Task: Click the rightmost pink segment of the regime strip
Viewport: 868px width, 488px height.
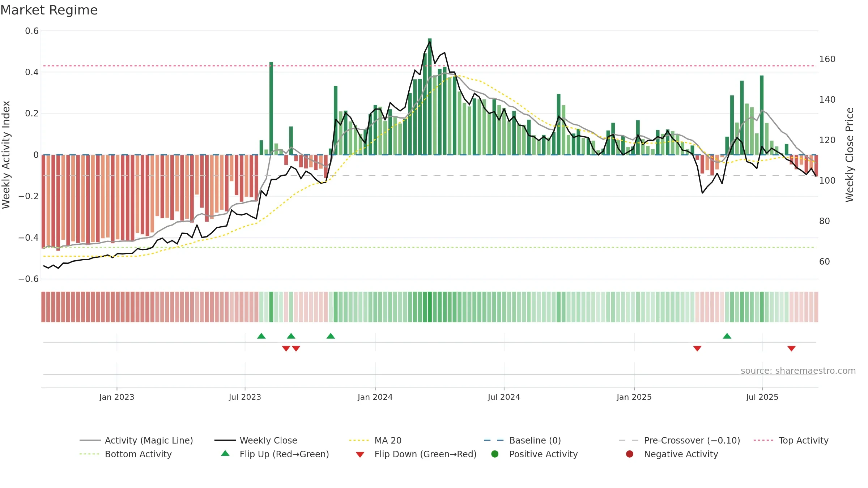Action: coord(816,307)
